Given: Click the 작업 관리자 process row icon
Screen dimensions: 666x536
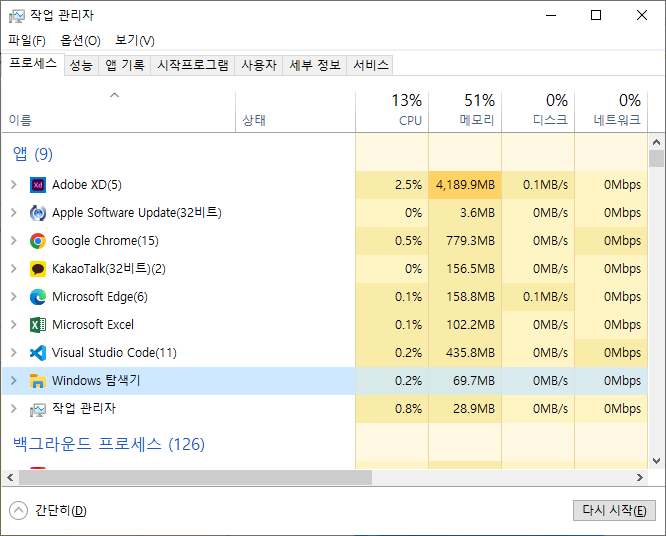Looking at the screenshot, I should coord(38,409).
